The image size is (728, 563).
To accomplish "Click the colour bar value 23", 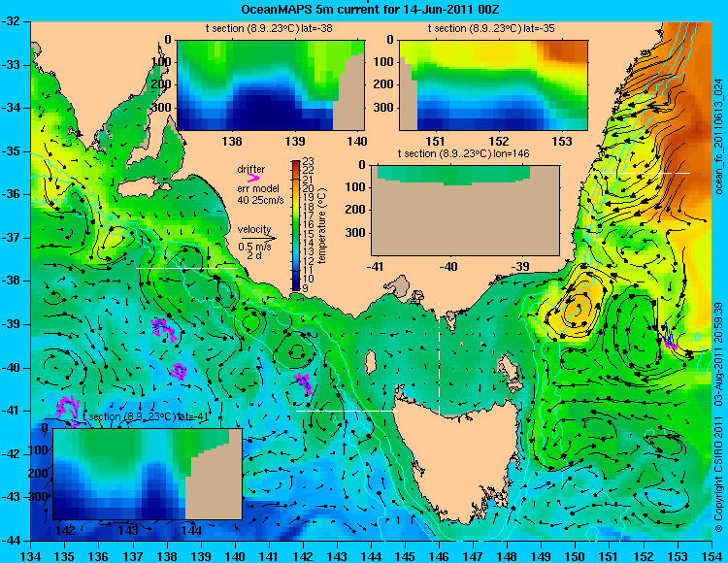I will pyautogui.click(x=309, y=161).
